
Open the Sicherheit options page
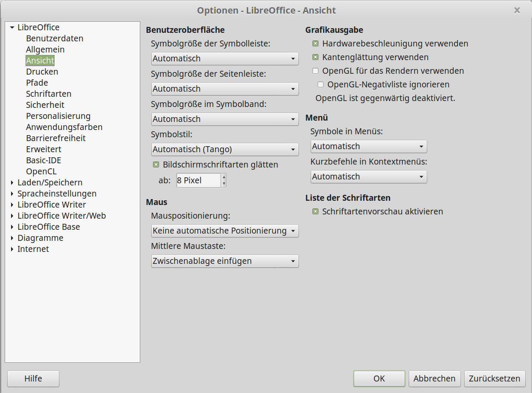pyautogui.click(x=45, y=105)
